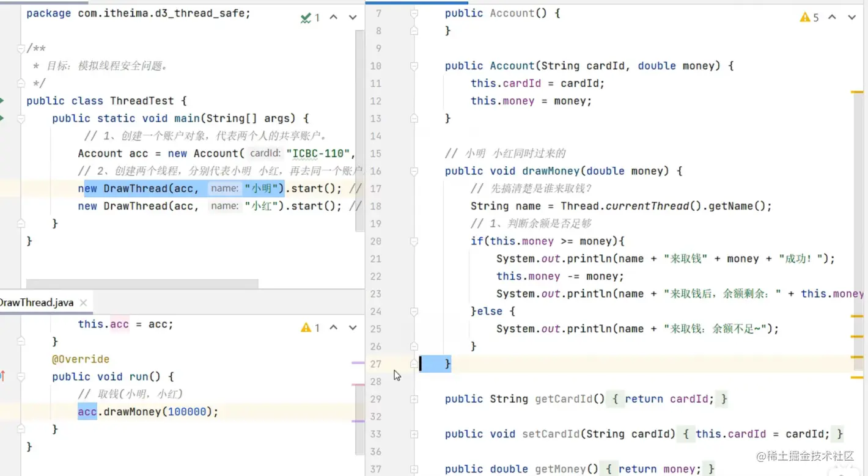Click overriding-method gutter icon beside run()
Image resolution: width=868 pixels, height=476 pixels.
click(x=2, y=376)
